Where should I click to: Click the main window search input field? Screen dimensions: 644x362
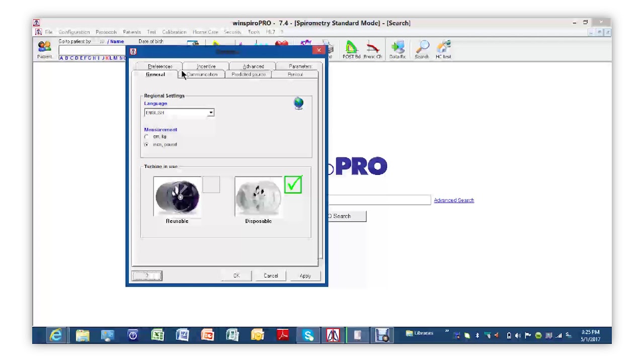pos(379,200)
